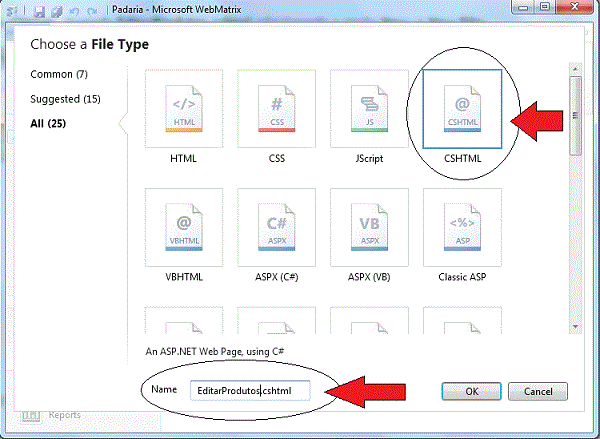Choose the VBHTML file type icon

pos(184,227)
